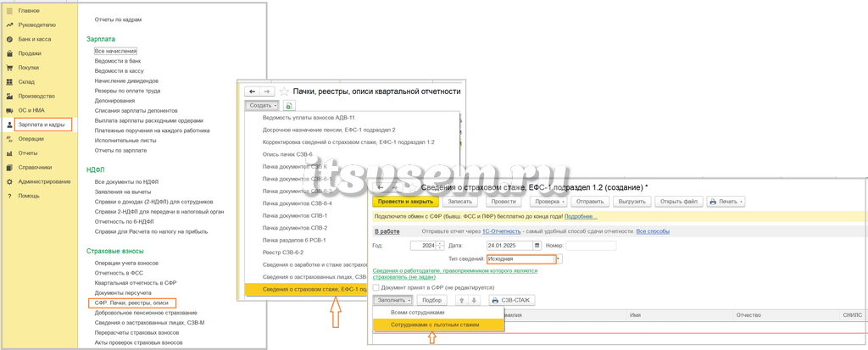The height and width of the screenshot is (350, 868).
Task: Select Пачка документов СЗВ-6-4 entry
Action: 298,203
